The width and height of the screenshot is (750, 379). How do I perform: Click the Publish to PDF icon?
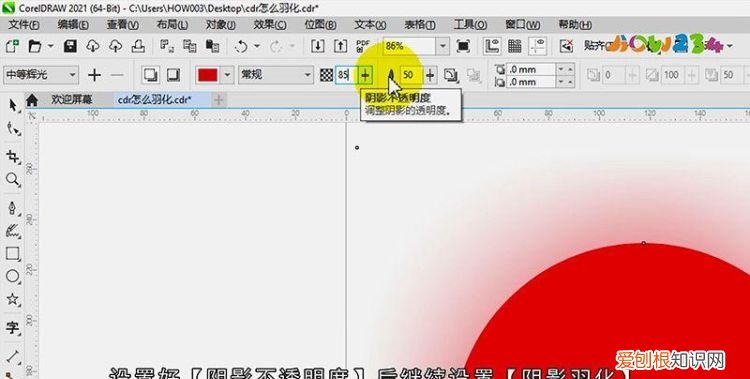point(363,46)
